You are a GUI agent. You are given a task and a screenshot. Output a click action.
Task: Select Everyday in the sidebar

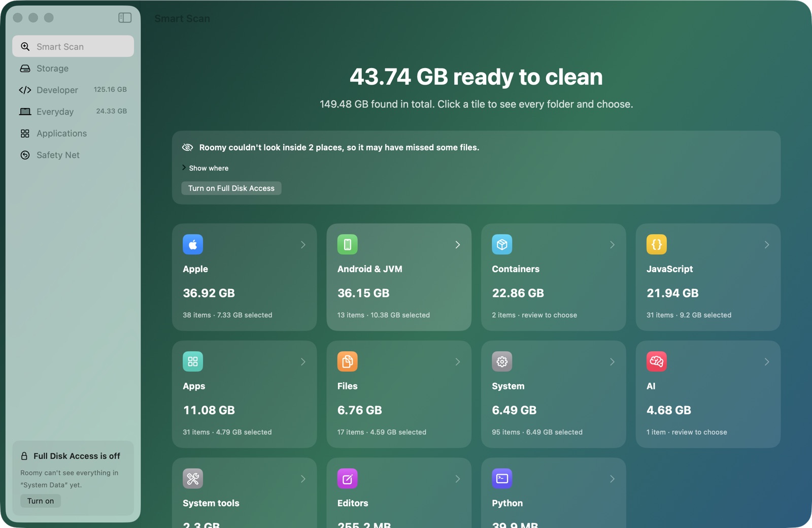[73, 112]
